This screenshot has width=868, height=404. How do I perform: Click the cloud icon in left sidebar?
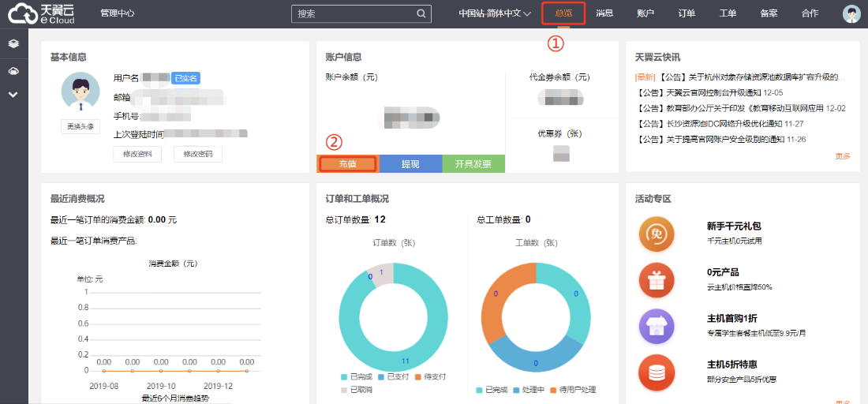[x=13, y=71]
